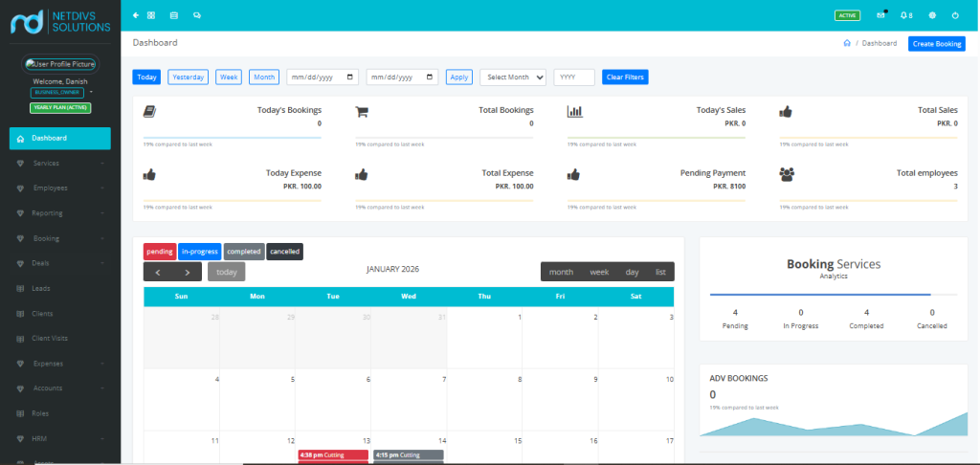
Task: Click the calendar previous arrow button
Action: tap(159, 272)
